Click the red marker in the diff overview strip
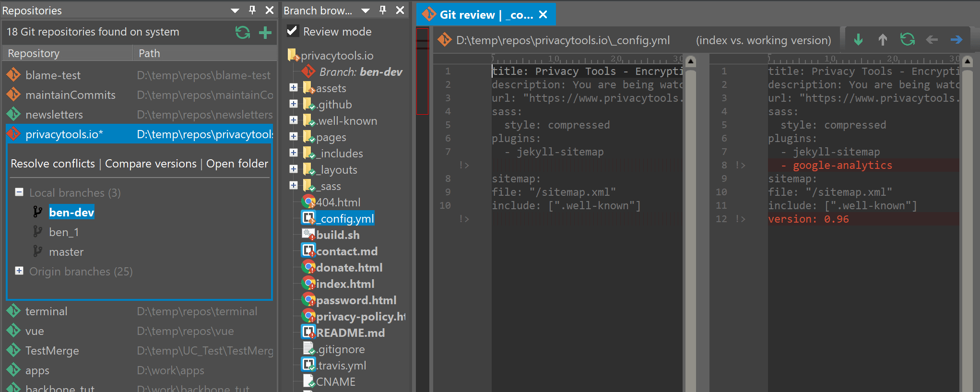The width and height of the screenshot is (980, 392). tap(422, 71)
